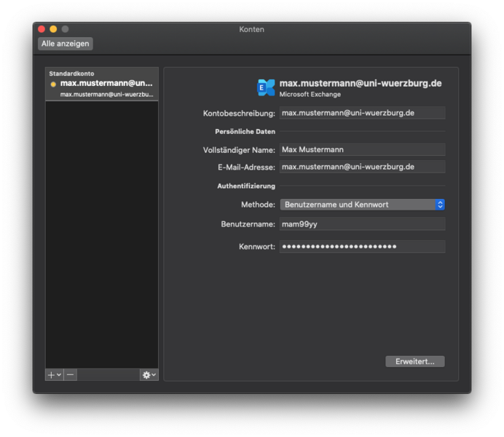
Task: Click the E-Mail-Adresse input field
Action: click(362, 167)
